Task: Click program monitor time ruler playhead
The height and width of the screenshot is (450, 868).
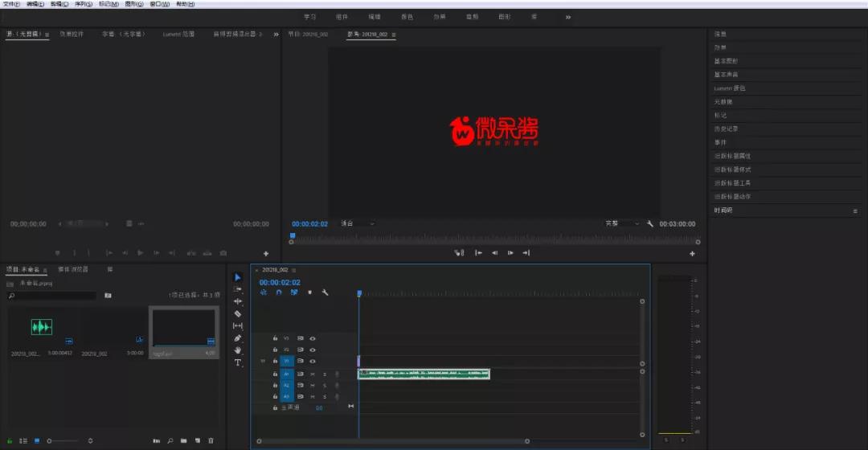Action: (x=293, y=235)
